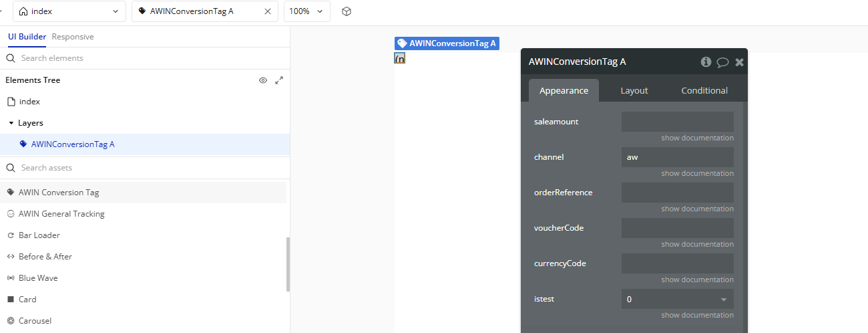
Task: Click the voucherCode input field
Action: [678, 228]
